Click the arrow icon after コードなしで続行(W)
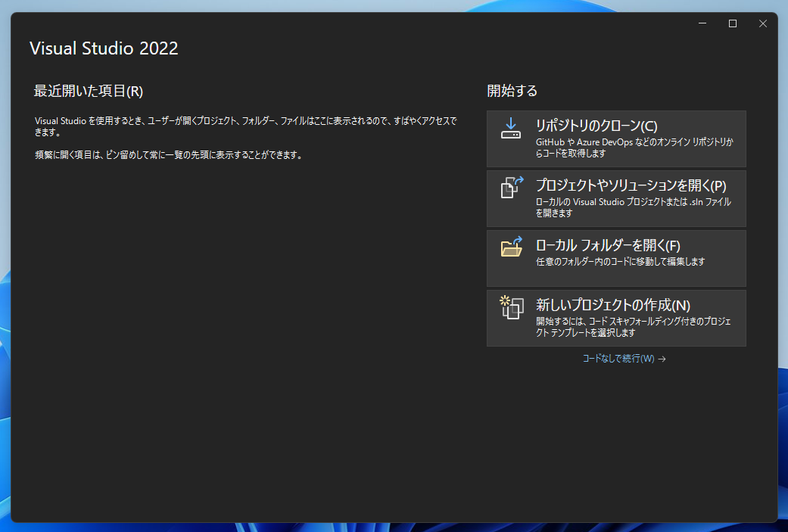Viewport: 788px width, 532px height. click(x=662, y=359)
